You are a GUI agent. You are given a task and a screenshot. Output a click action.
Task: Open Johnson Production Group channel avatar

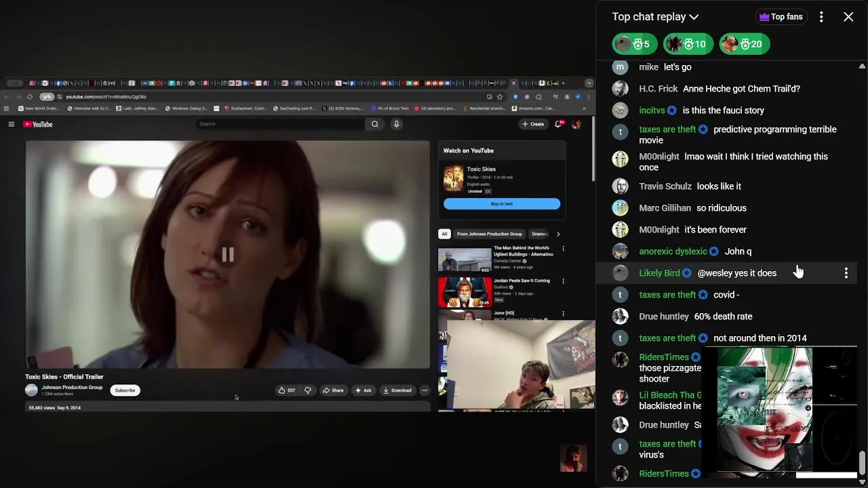pyautogui.click(x=31, y=390)
